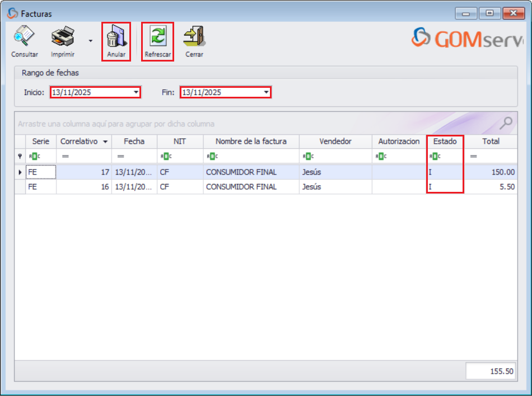The height and width of the screenshot is (396, 532).
Task: Toggle the Vendedor column filter selector
Action: [x=307, y=156]
